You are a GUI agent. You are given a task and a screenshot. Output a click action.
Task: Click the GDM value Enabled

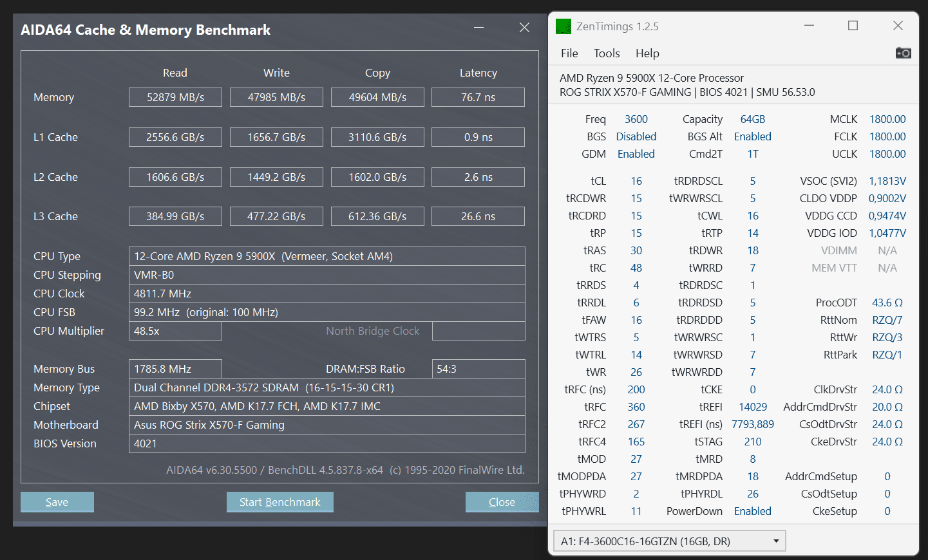coord(636,154)
